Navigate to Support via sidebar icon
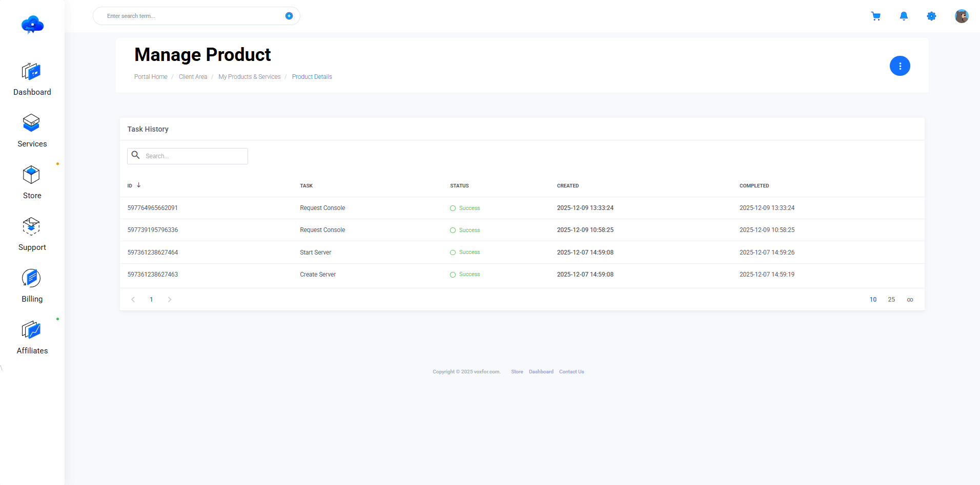980x485 pixels. [x=31, y=234]
